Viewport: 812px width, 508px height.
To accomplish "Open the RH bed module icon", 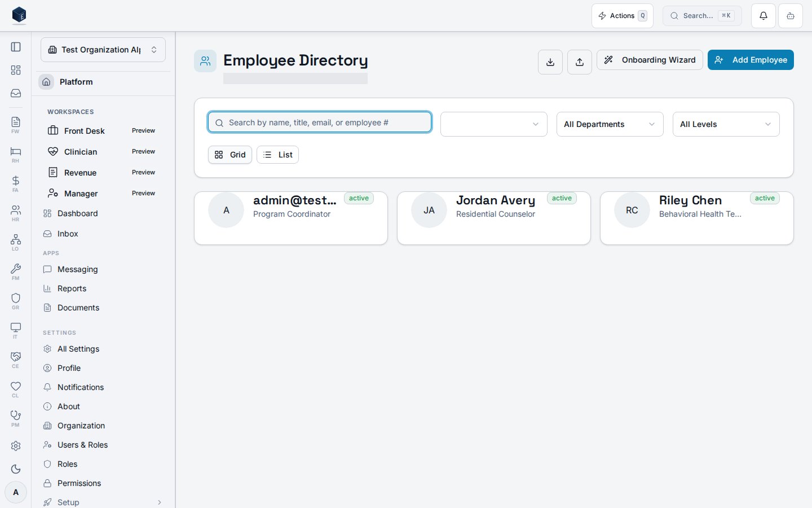I will (16, 154).
